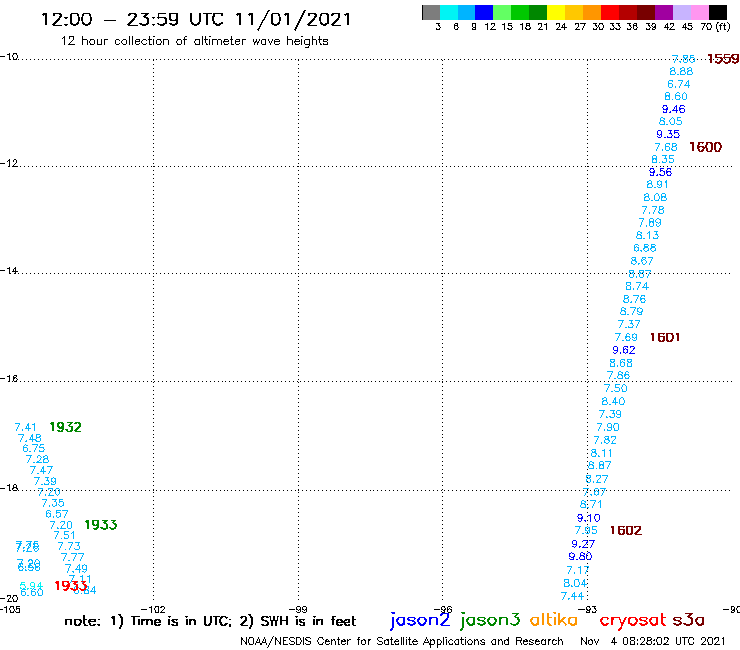
Task: Click the 8.40 wave height value
Action: 614,402
